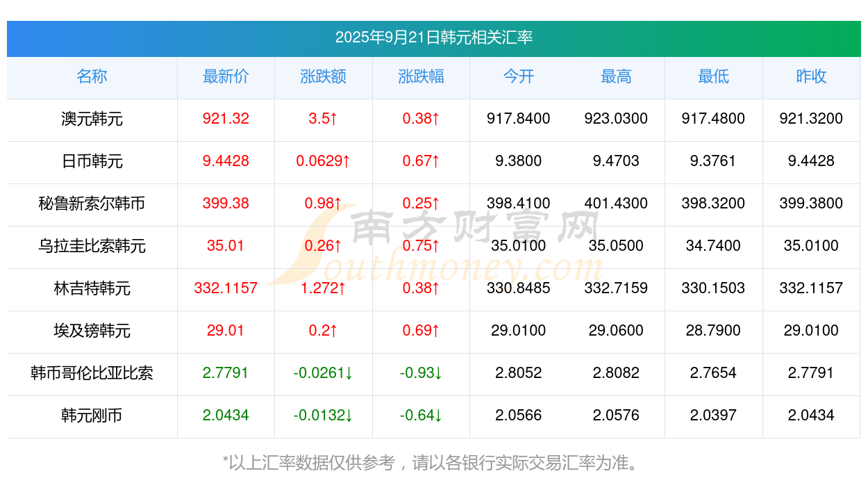
Task: Select low value 917.4800
Action: (714, 119)
